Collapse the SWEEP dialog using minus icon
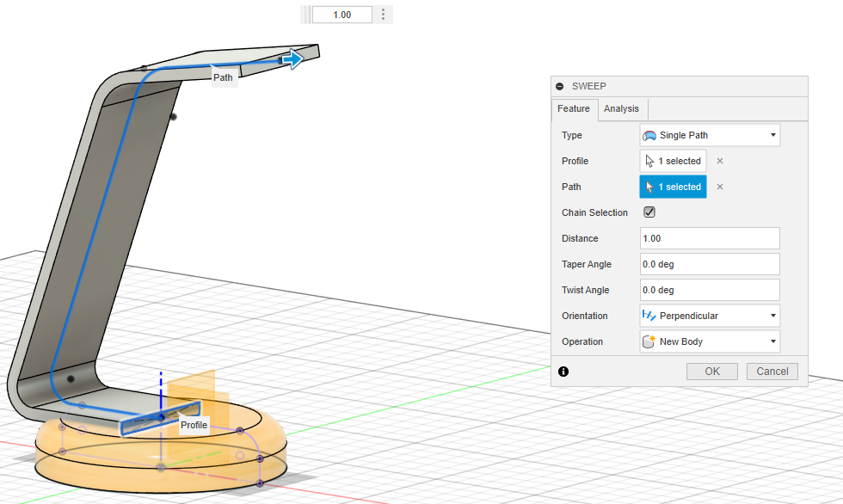Screen dimensions: 843x504 pos(560,86)
